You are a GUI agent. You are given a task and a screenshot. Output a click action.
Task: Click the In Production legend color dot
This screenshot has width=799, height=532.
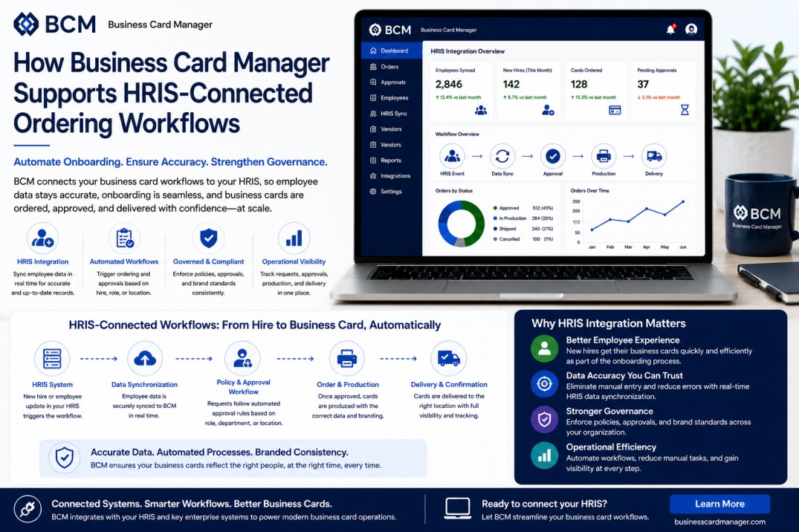(495, 218)
